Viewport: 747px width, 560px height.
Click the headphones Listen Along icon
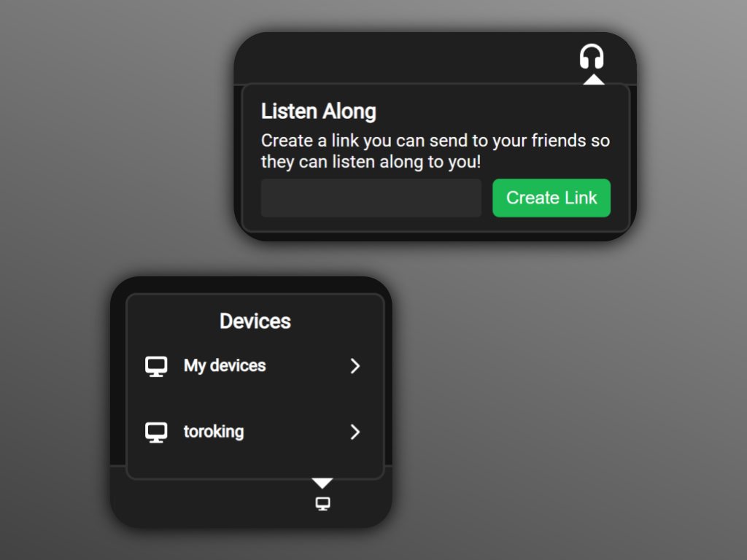pos(592,57)
